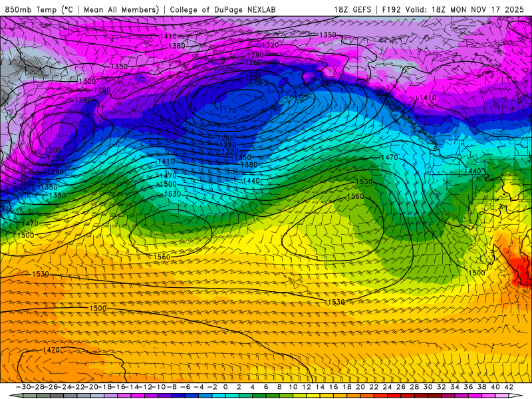Select the 1440 contour label over the ocean
Viewport: 532px width, 399px height.
tap(251, 181)
